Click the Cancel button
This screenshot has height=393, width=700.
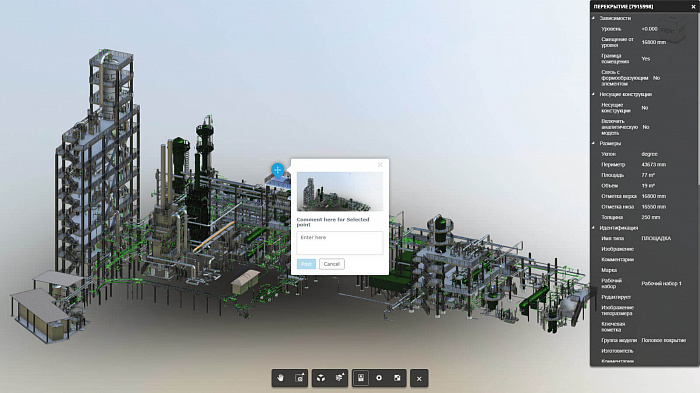tap(332, 264)
